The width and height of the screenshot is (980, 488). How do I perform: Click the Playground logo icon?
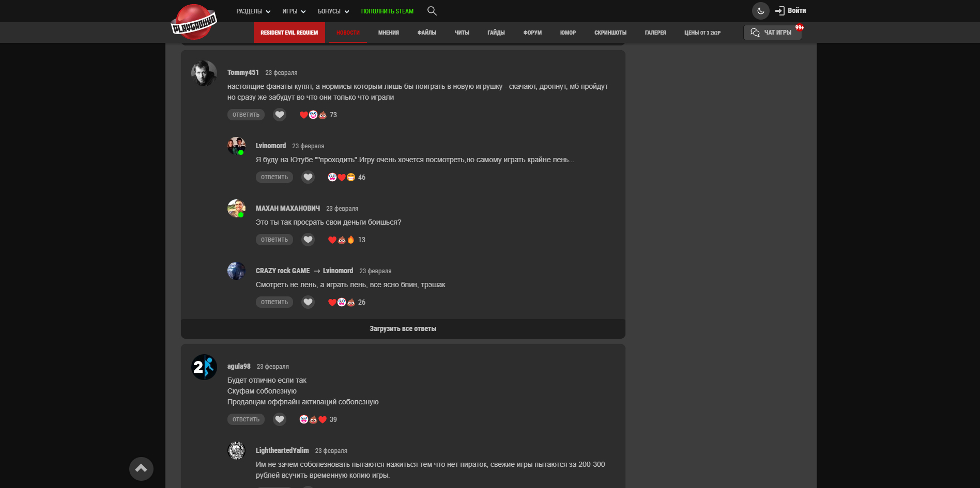pos(194,22)
